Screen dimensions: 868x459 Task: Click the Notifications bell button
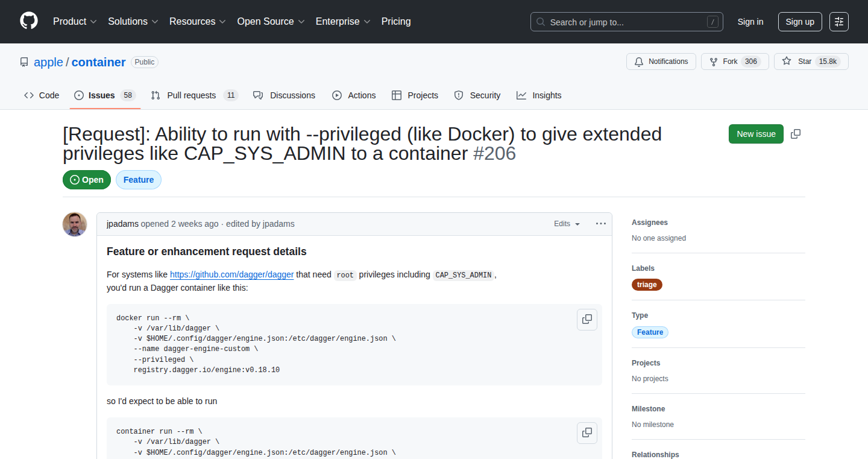click(661, 62)
